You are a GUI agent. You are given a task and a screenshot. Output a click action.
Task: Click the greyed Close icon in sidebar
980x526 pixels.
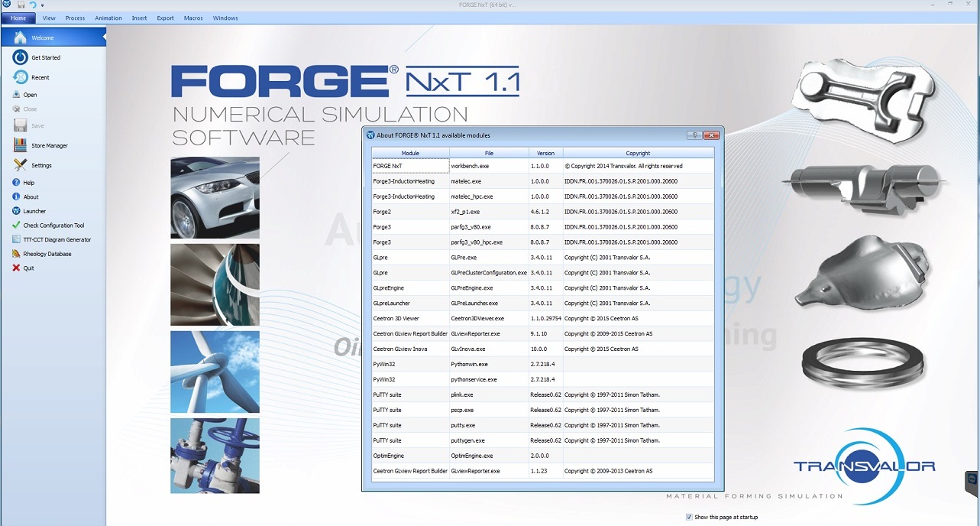(16, 109)
